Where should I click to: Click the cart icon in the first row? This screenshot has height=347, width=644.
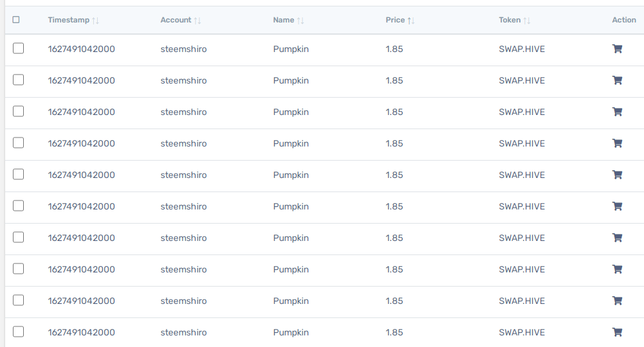pos(617,49)
